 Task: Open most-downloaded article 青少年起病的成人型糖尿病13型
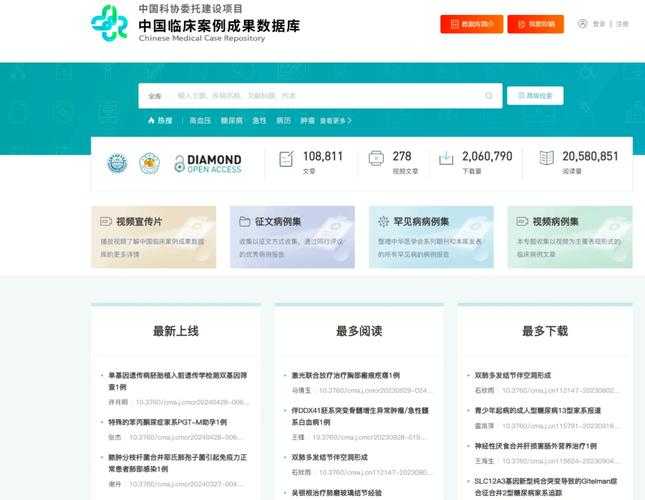pyautogui.click(x=538, y=410)
